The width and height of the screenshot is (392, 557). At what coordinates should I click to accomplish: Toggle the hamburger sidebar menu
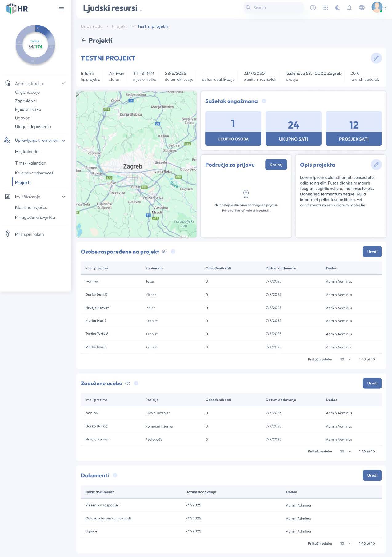click(61, 9)
